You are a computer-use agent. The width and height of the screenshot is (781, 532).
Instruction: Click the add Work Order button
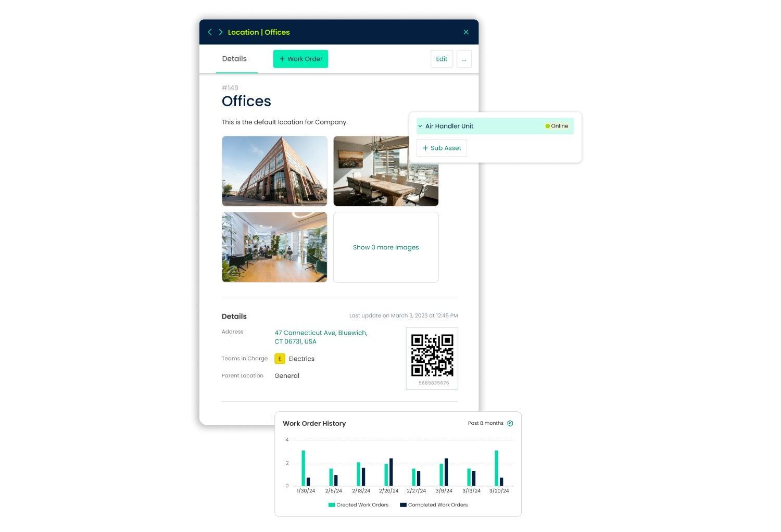pyautogui.click(x=300, y=59)
